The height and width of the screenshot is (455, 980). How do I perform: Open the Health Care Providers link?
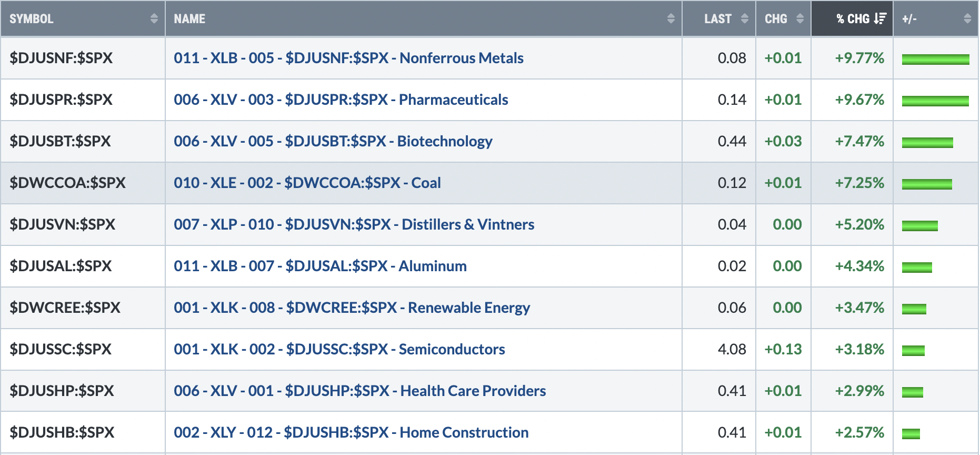click(359, 391)
